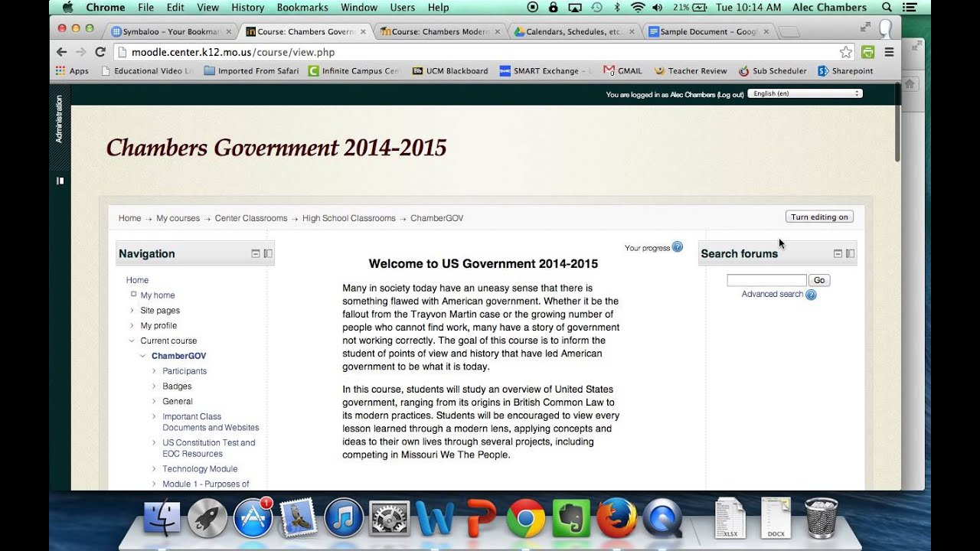Open the Advanced search link
980x551 pixels.
tap(773, 294)
